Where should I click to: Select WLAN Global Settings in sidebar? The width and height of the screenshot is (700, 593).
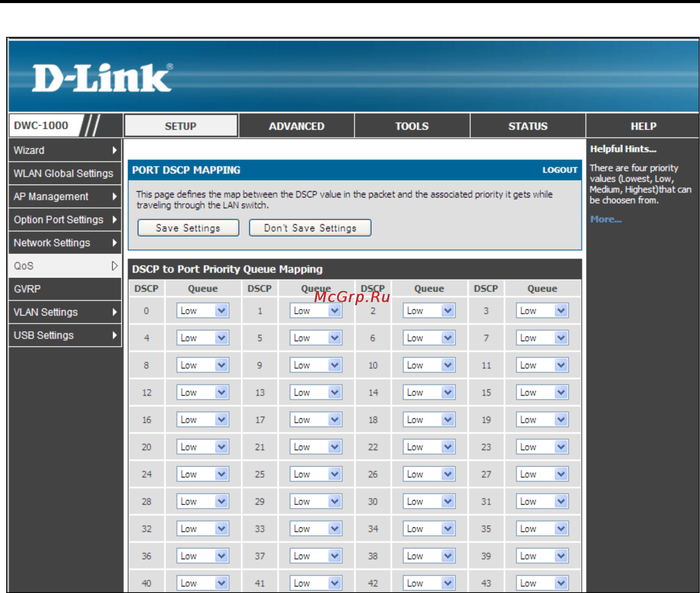(65, 173)
